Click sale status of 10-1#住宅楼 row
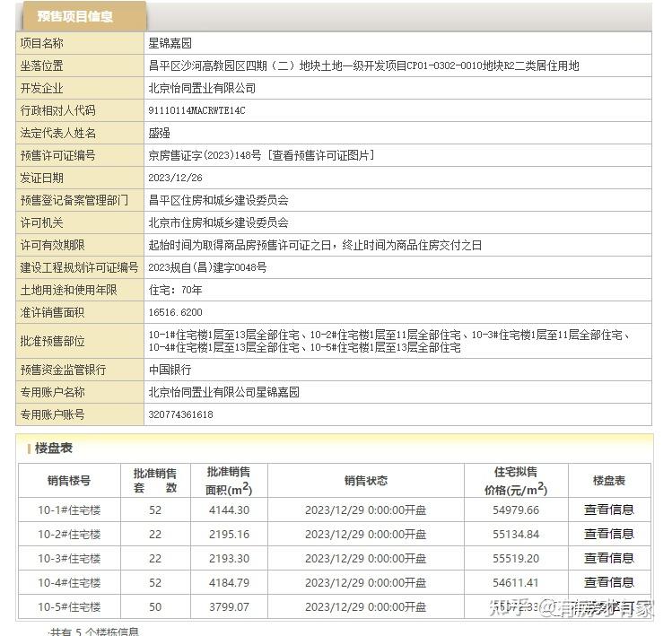The width and height of the screenshot is (672, 636). click(x=365, y=510)
